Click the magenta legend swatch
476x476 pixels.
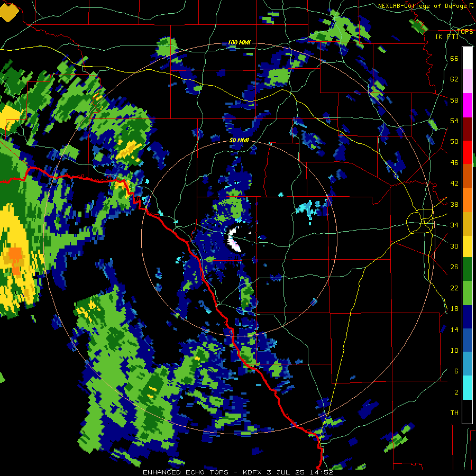[x=467, y=105]
